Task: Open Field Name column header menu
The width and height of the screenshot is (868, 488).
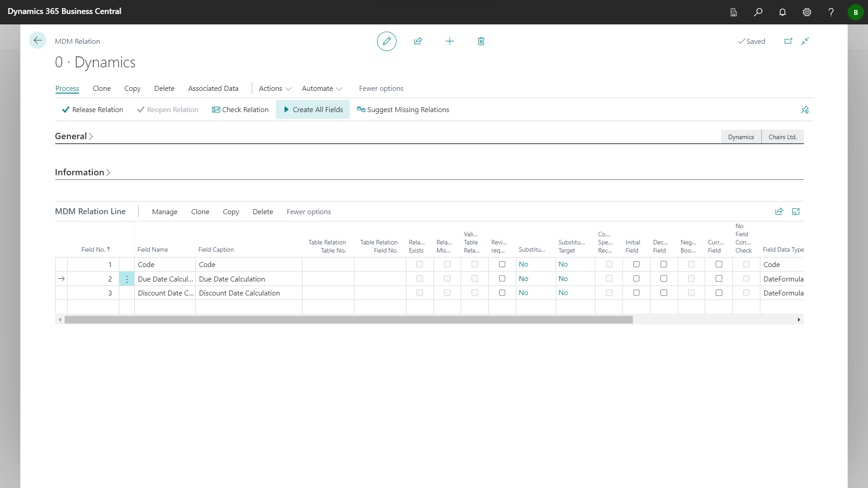Action: pos(152,249)
